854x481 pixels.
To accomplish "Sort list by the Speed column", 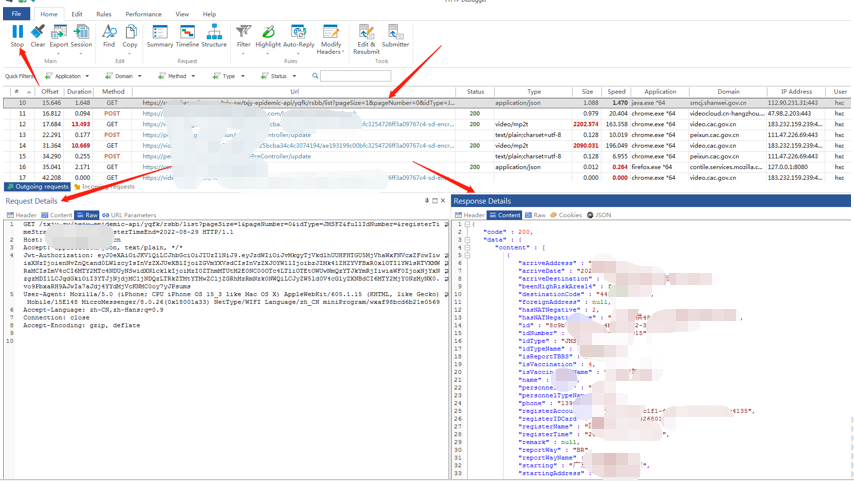I will click(616, 92).
